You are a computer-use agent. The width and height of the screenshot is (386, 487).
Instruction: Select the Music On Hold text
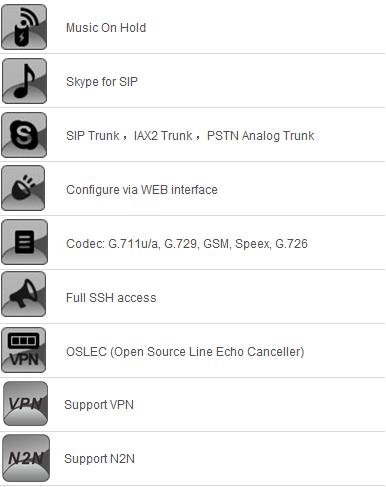point(106,28)
